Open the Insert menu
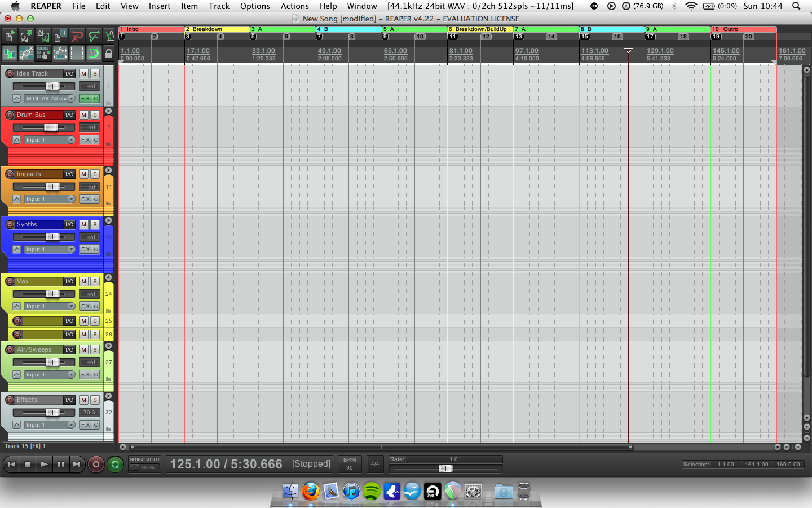The height and width of the screenshot is (508, 812). click(x=160, y=6)
